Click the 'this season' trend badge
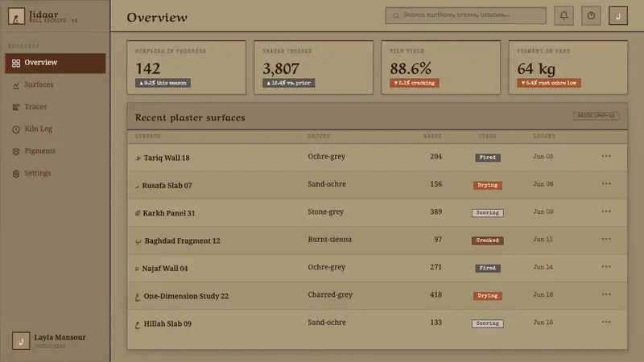The height and width of the screenshot is (362, 644). pyautogui.click(x=163, y=83)
